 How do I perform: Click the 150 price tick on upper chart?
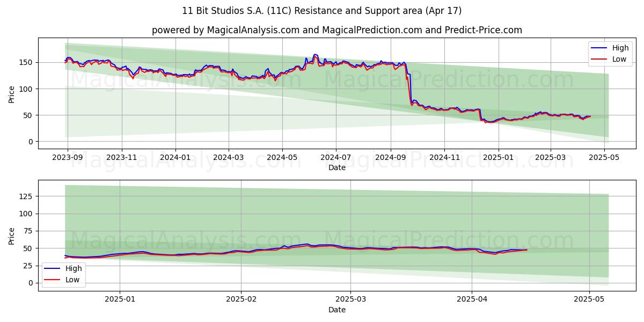[27, 62]
